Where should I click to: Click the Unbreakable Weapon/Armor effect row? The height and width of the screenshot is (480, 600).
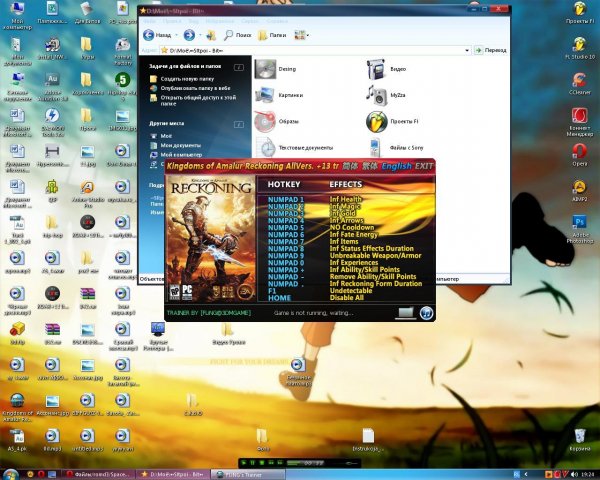click(x=375, y=255)
